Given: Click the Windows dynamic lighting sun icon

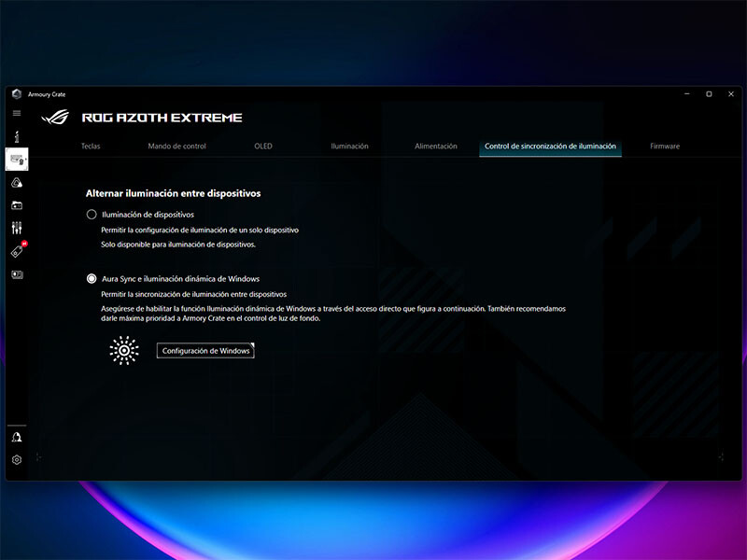Looking at the screenshot, I should [x=124, y=351].
